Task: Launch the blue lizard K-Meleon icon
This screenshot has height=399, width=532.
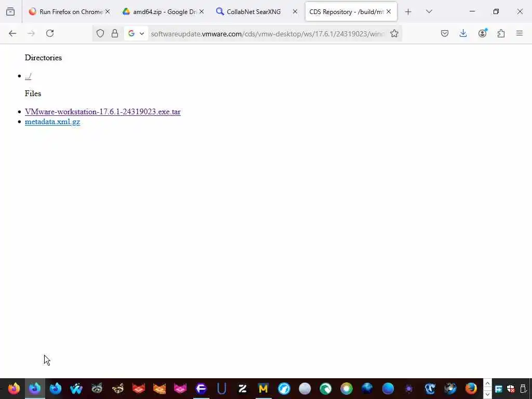Action: tap(430, 389)
